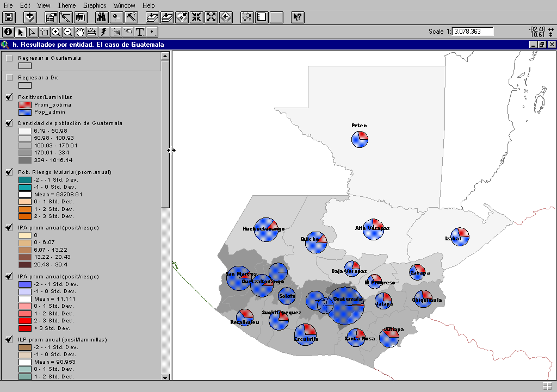Click the context Help arrow icon

click(297, 17)
